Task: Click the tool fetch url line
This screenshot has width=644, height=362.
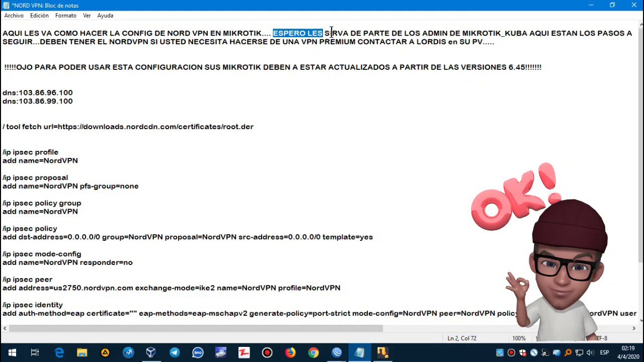Action: [128, 127]
